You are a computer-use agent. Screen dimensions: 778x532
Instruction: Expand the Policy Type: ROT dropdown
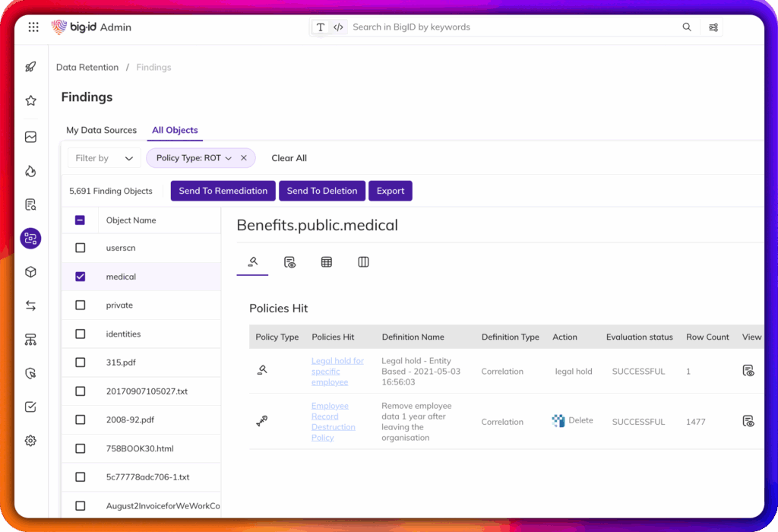[x=228, y=158]
